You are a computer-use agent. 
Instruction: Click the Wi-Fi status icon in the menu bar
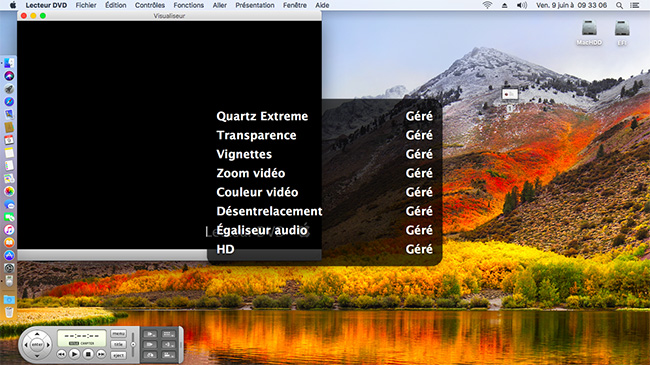pos(488,5)
